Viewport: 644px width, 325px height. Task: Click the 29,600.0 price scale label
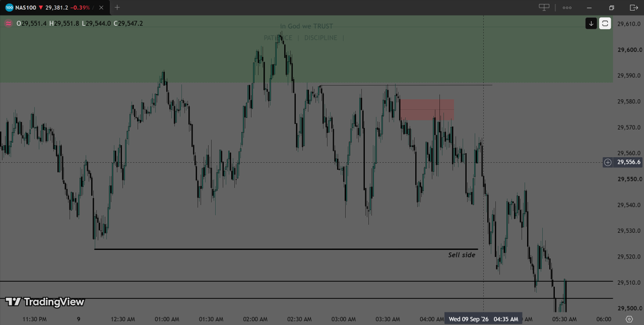click(630, 50)
